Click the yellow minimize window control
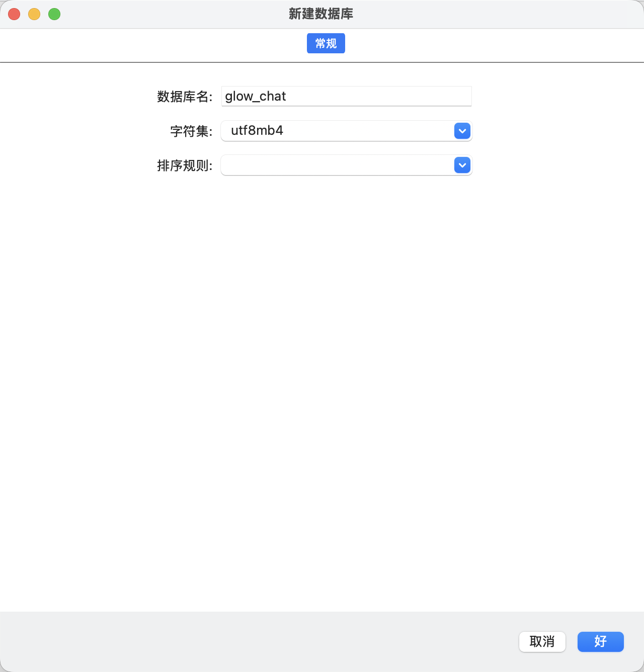The width and height of the screenshot is (644, 672). [x=34, y=14]
